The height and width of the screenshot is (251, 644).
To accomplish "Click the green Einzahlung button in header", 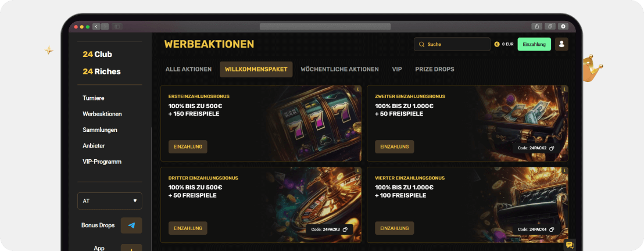I will pos(534,44).
